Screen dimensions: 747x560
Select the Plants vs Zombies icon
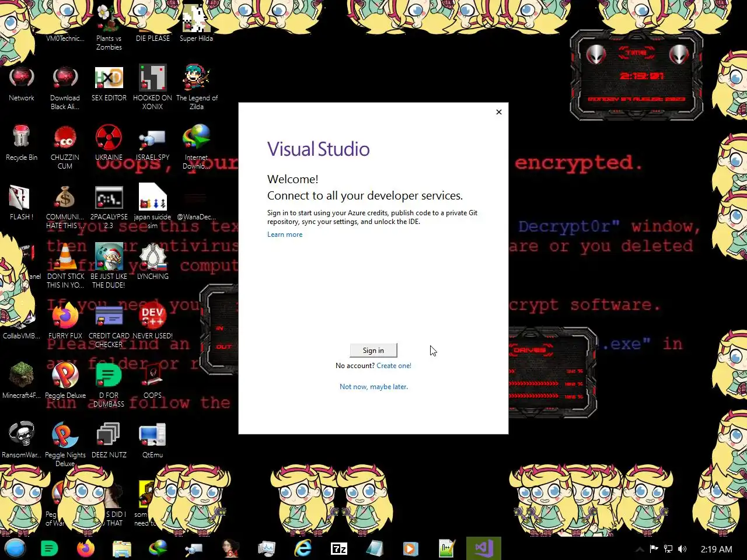pos(109,28)
